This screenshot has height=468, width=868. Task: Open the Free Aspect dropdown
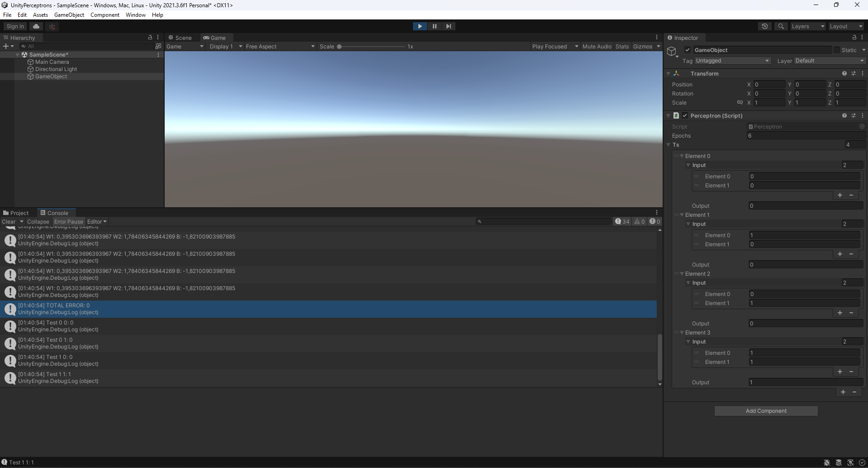click(x=280, y=46)
